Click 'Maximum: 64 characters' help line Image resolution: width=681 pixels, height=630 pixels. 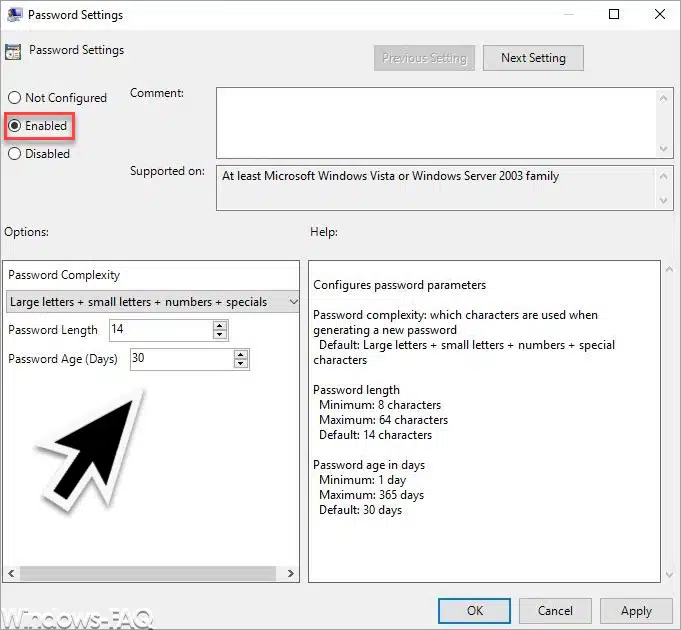tap(383, 420)
